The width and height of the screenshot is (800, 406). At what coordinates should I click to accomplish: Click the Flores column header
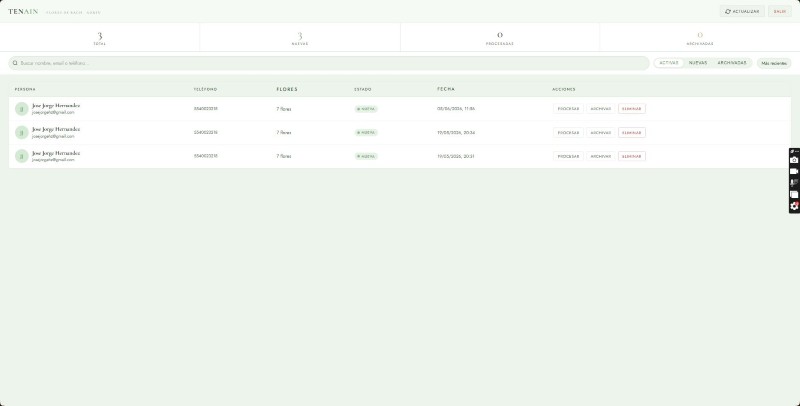287,89
